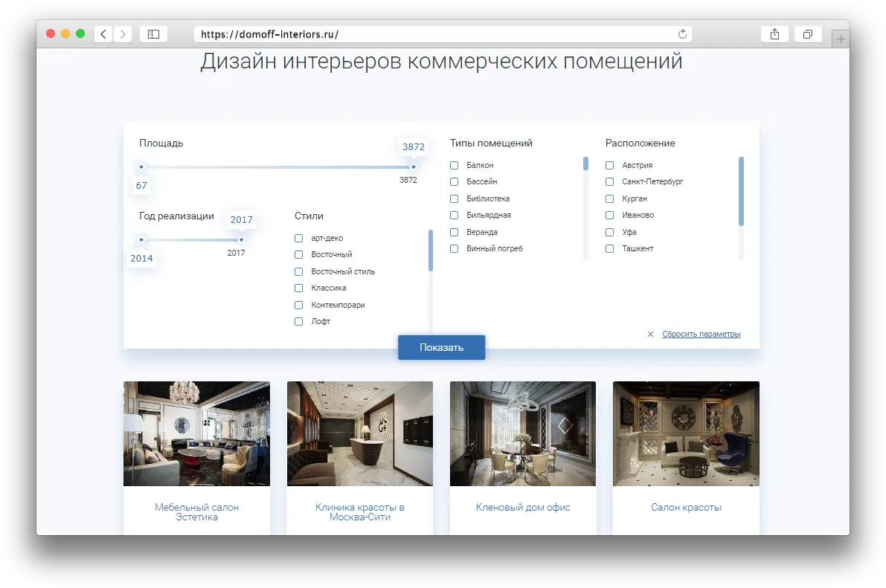Click the X icon beside Сбросить параметры

point(650,335)
